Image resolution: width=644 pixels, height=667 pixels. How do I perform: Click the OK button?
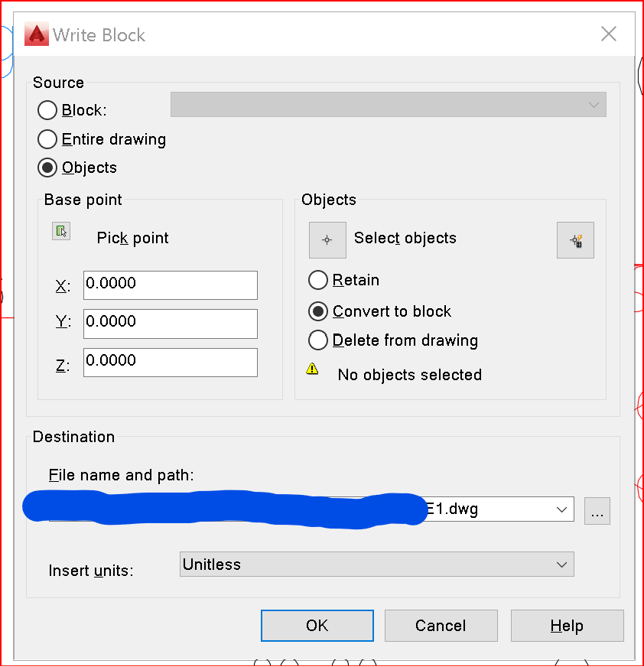click(317, 626)
